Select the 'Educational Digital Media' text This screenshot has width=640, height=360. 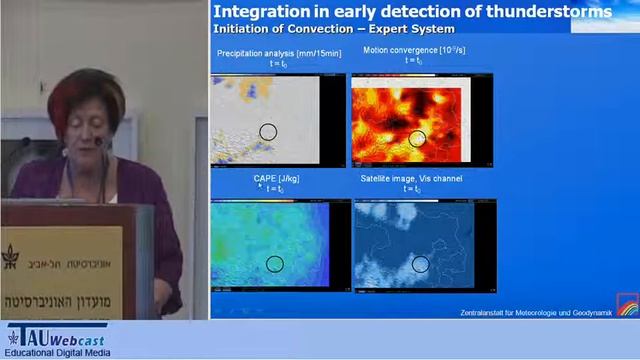coord(57,353)
